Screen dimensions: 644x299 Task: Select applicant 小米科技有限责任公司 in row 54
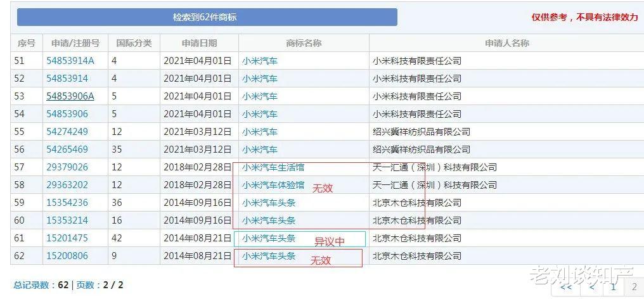click(417, 114)
